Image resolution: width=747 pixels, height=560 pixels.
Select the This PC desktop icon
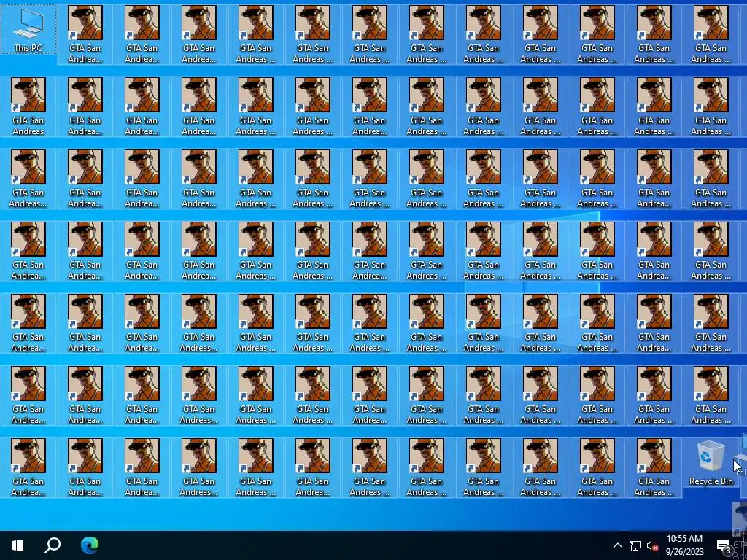coord(28,29)
